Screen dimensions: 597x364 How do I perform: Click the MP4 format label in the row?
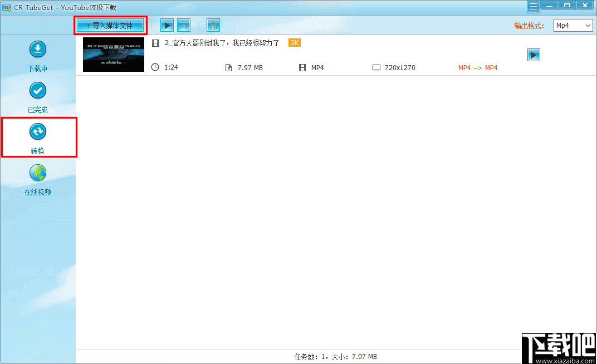317,68
